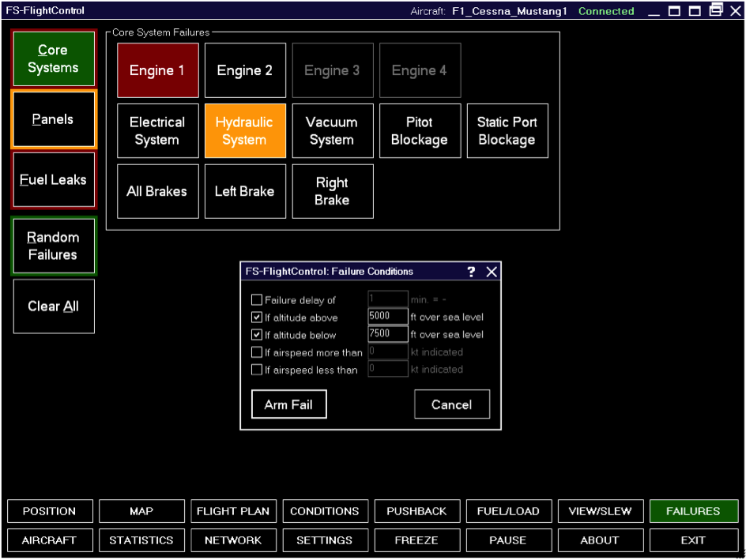Open the SETTINGS screen

[325, 540]
